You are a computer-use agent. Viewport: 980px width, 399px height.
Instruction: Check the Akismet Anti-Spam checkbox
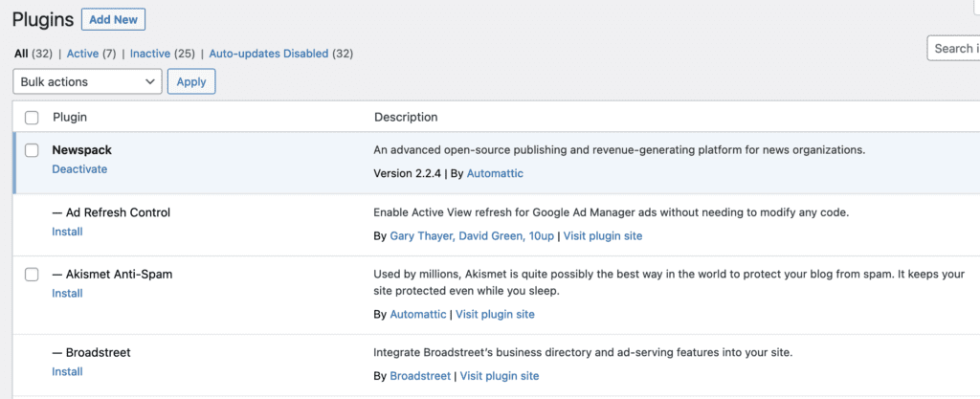(x=32, y=274)
